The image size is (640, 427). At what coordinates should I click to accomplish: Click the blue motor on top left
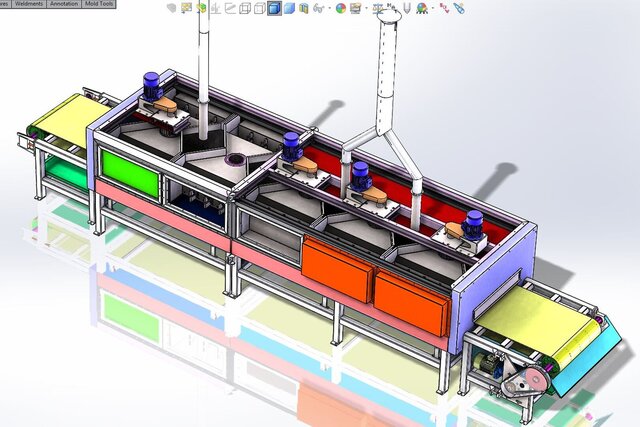[152, 86]
